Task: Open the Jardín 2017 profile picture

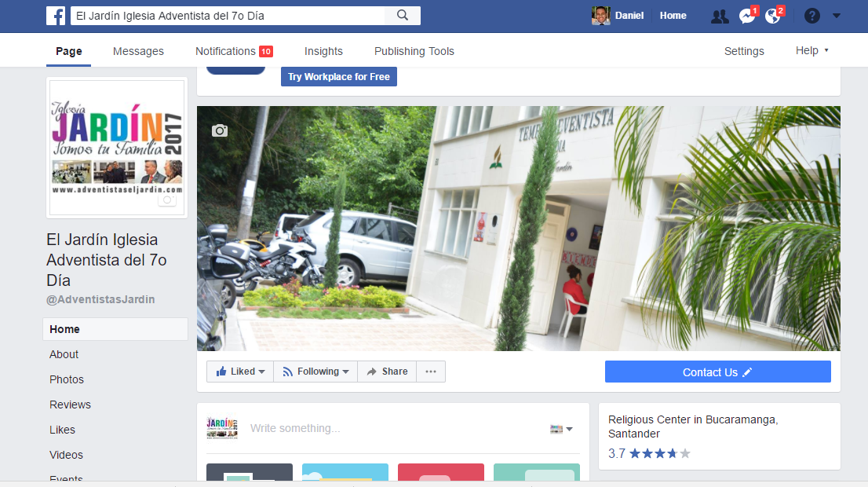Action: click(x=117, y=148)
